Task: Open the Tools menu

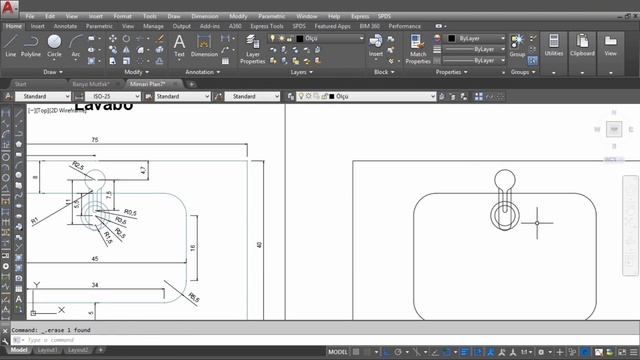Action: click(149, 16)
